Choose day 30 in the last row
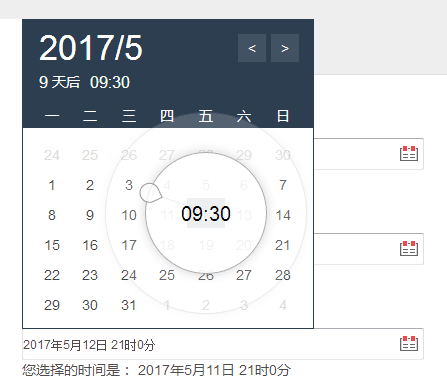Screen dimensions: 447x391 90,305
